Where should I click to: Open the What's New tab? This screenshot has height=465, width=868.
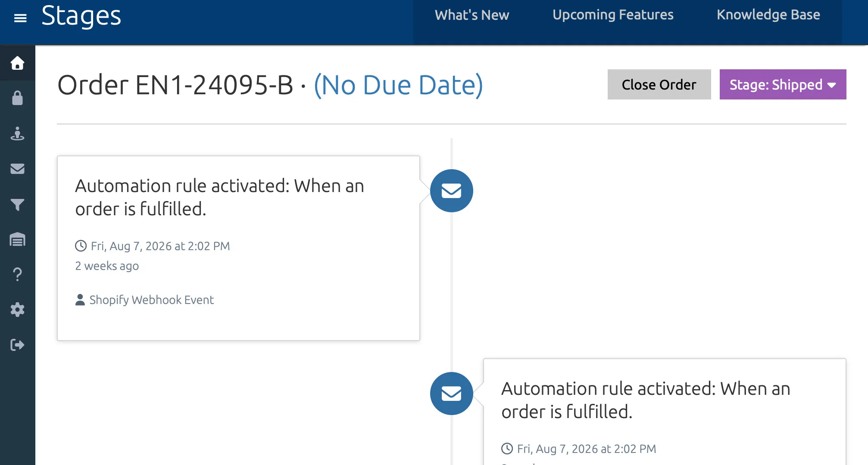(472, 15)
